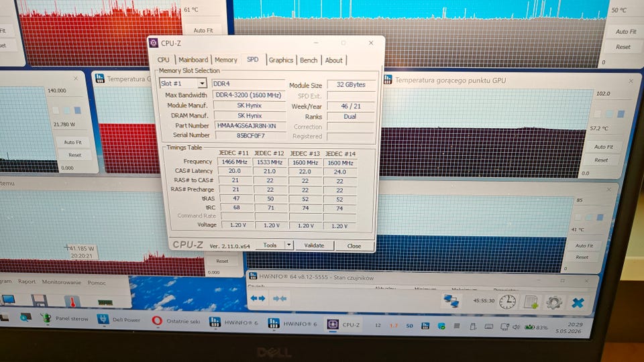Click the CPU-Z title bar app icon
This screenshot has width=644, height=362.
point(154,43)
